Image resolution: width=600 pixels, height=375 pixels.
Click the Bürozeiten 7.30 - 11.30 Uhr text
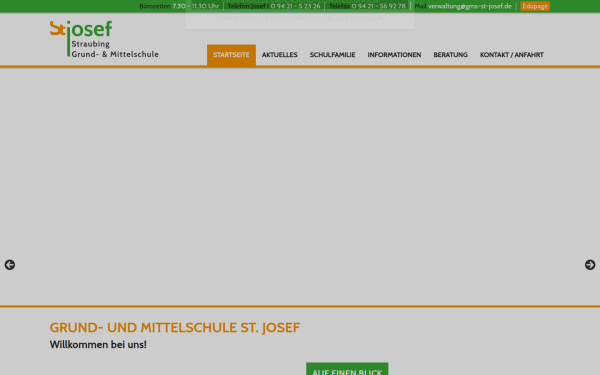coord(179,6)
